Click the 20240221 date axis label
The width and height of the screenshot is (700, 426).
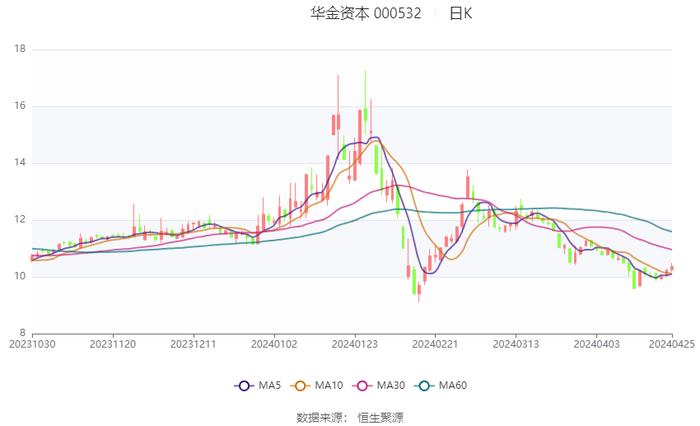pyautogui.click(x=435, y=344)
